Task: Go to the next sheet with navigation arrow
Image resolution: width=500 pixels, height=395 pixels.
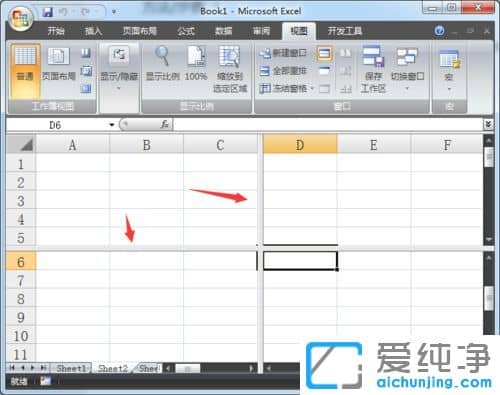Action: click(33, 368)
